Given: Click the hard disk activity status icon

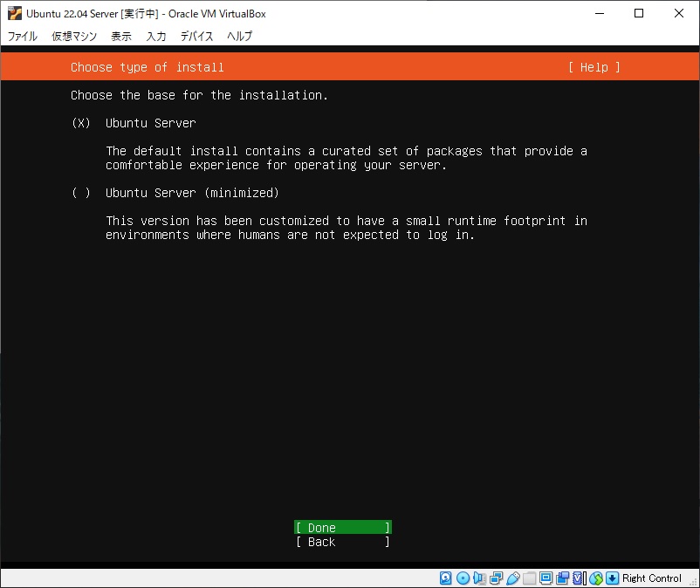Looking at the screenshot, I should [445, 578].
